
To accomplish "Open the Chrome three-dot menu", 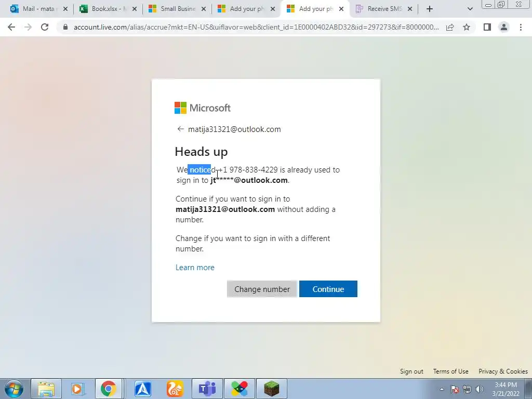I will (x=521, y=27).
